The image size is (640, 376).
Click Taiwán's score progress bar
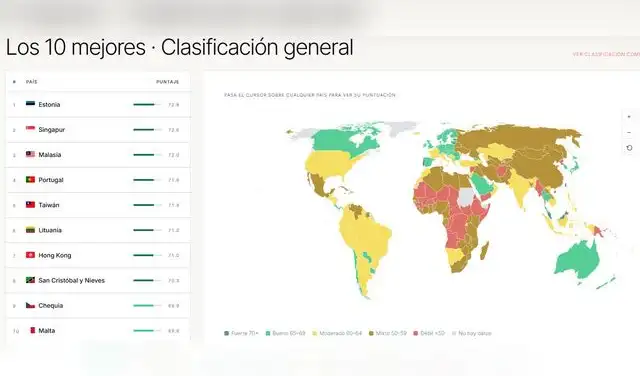click(147, 205)
